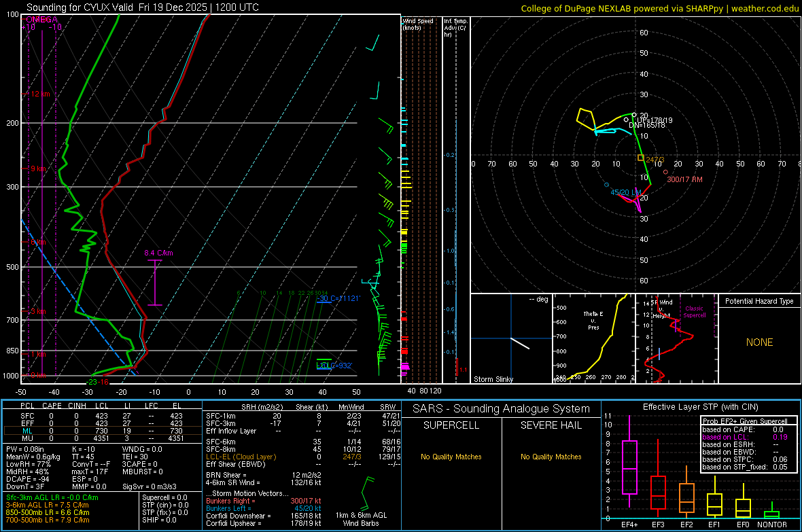Select "850-500mb LR = 6.6 C/km" line

click(48, 512)
